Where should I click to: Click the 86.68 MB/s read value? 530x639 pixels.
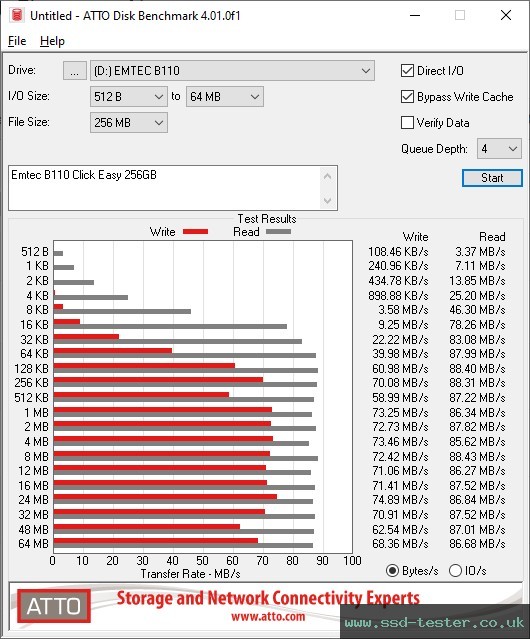(477, 544)
